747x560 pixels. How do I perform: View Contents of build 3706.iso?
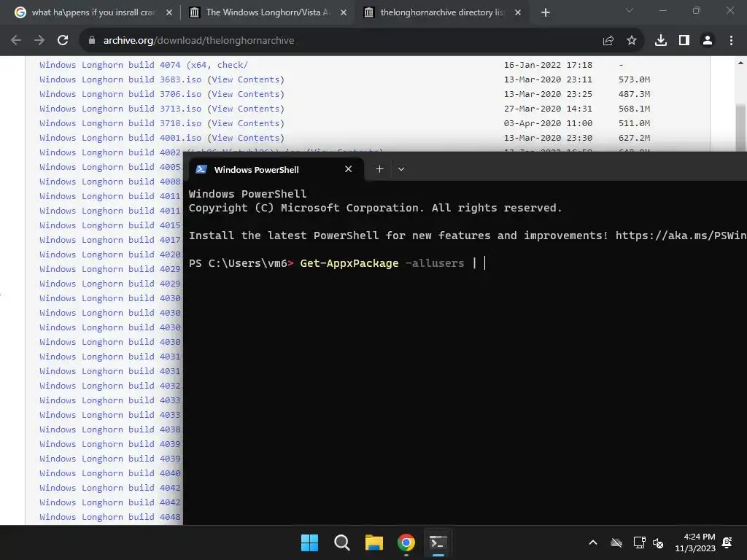(x=246, y=94)
